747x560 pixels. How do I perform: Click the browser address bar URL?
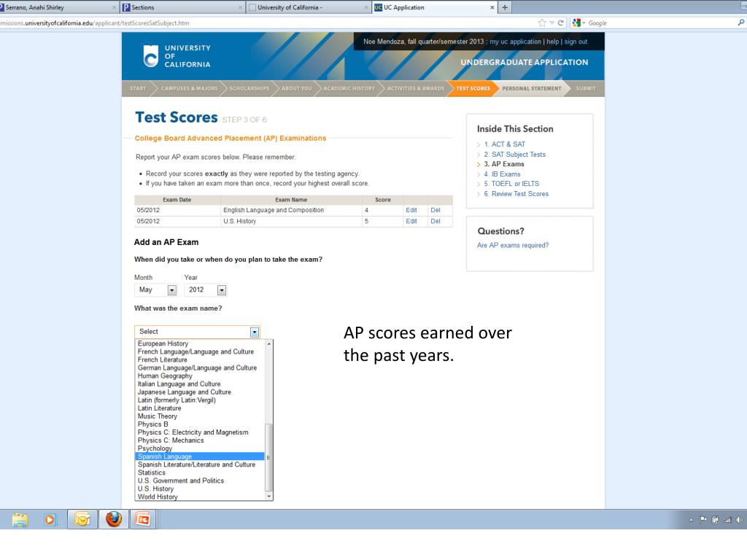tap(96, 23)
